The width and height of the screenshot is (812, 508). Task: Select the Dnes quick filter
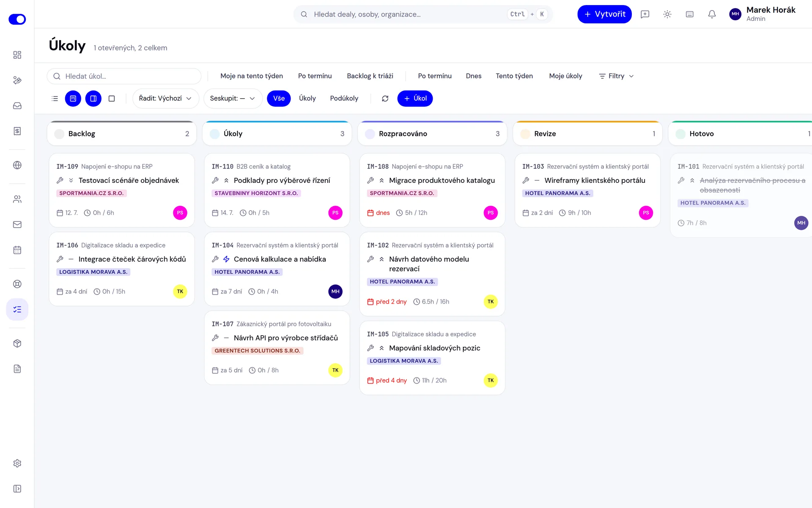pyautogui.click(x=474, y=76)
